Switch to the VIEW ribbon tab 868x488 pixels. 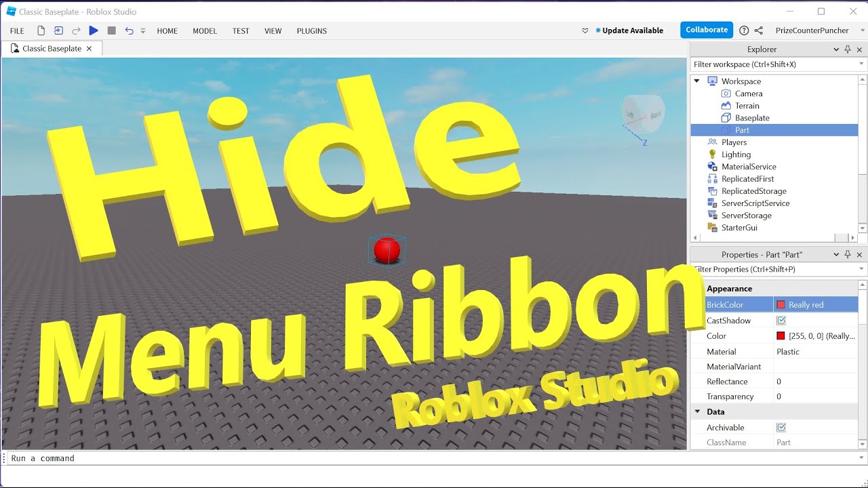273,30
